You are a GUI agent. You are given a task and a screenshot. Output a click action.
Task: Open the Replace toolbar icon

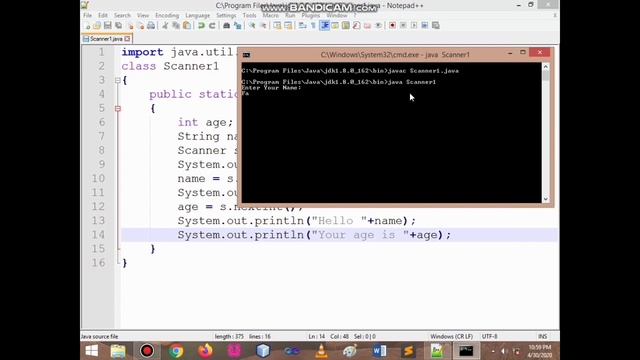pos(237,26)
